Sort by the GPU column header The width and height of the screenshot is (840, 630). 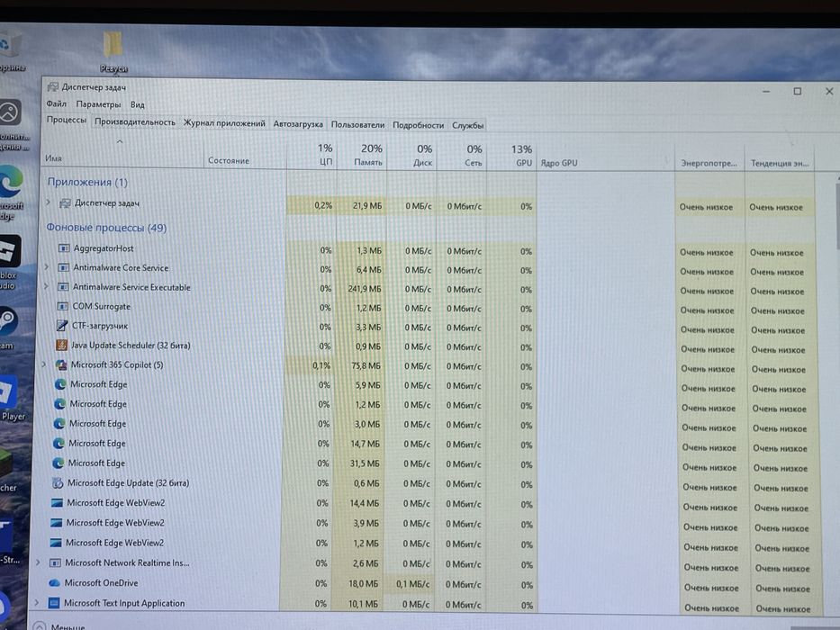point(511,156)
